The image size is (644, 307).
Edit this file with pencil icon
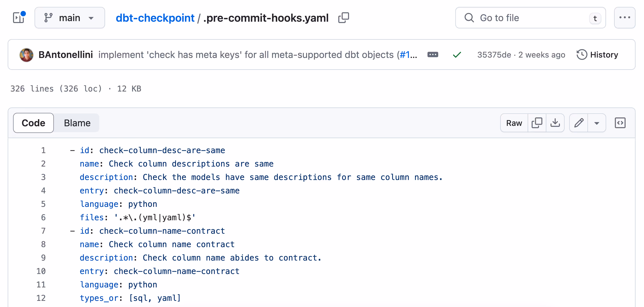tap(579, 123)
